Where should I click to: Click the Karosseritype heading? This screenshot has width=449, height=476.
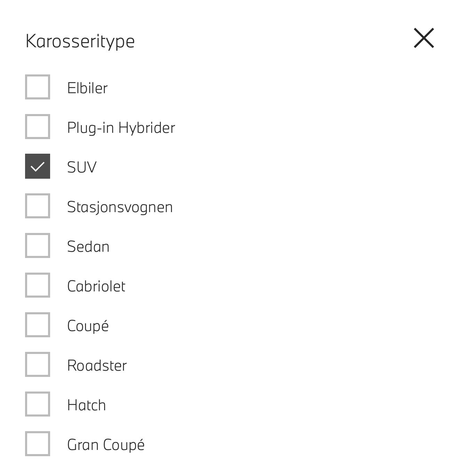click(x=80, y=41)
